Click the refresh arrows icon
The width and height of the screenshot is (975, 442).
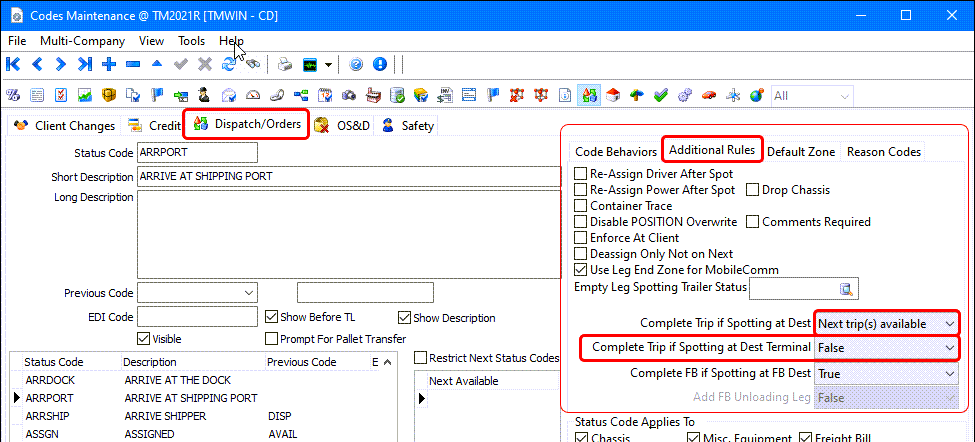click(x=229, y=65)
